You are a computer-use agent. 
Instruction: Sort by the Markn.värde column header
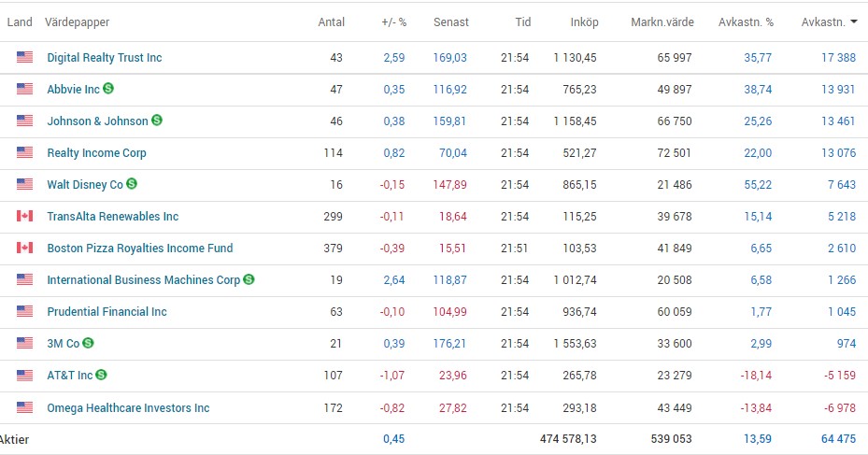click(x=662, y=22)
